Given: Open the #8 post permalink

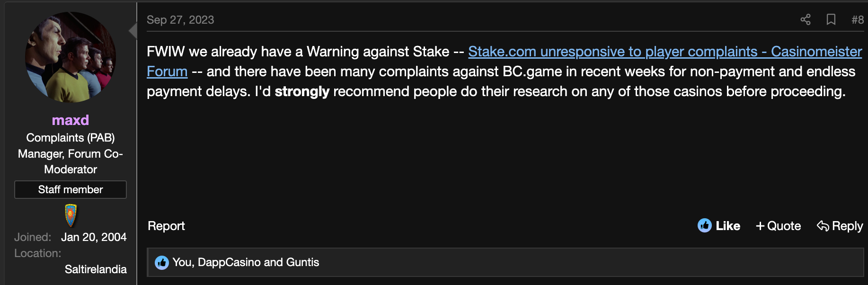Looking at the screenshot, I should [x=858, y=19].
